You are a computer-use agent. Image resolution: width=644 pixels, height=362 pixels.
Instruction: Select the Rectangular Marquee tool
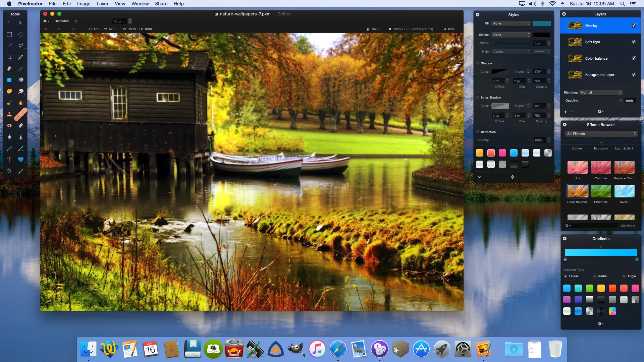(9, 35)
